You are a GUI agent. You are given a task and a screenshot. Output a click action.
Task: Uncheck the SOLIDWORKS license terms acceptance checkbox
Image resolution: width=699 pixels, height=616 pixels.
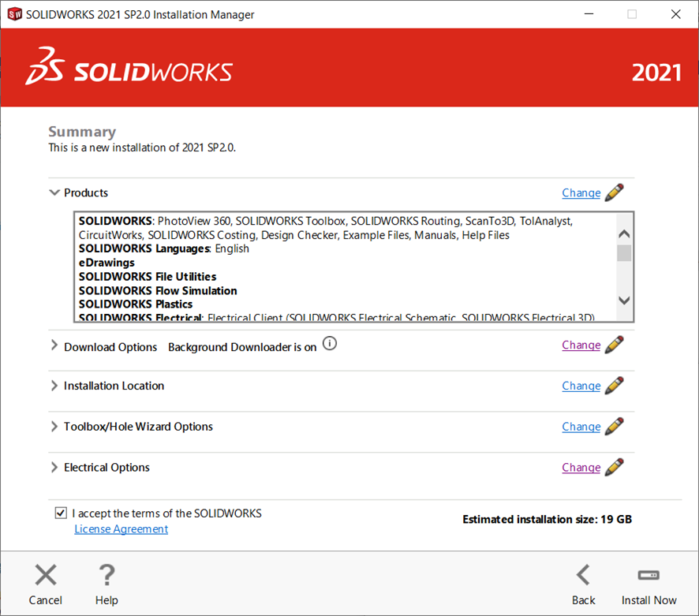pyautogui.click(x=61, y=513)
